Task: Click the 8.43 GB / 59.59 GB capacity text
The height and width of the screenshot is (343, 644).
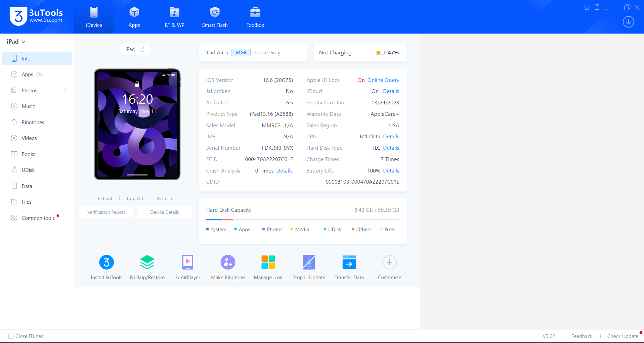Action: pyautogui.click(x=377, y=210)
